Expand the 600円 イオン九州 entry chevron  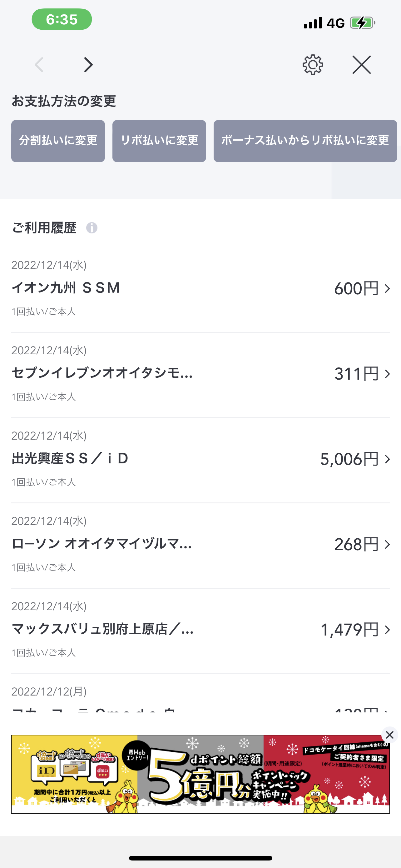point(388,289)
